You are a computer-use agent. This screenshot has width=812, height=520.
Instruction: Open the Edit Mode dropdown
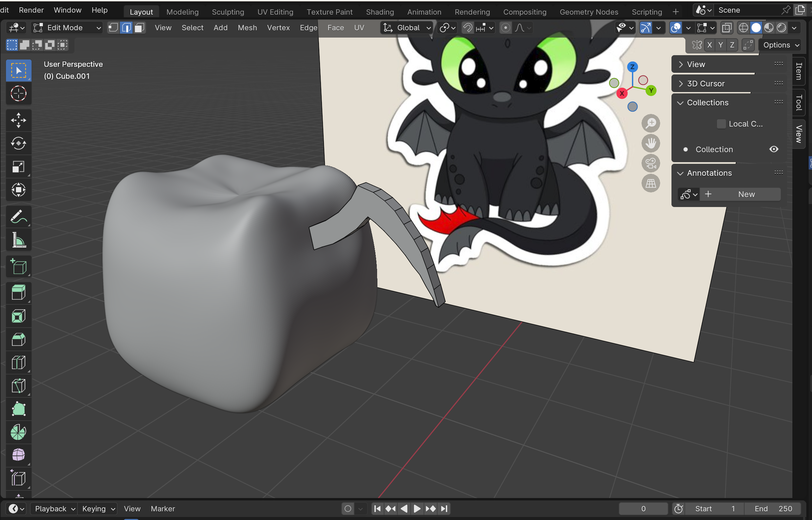(x=67, y=28)
